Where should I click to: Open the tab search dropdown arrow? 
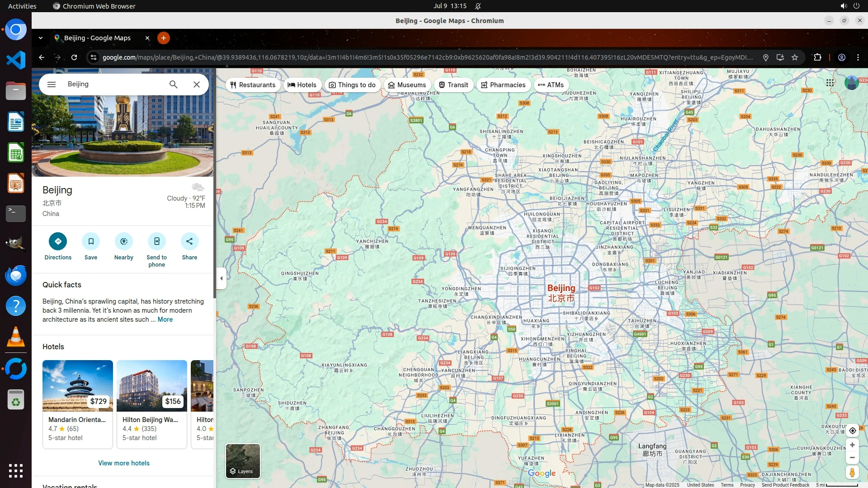click(x=41, y=38)
